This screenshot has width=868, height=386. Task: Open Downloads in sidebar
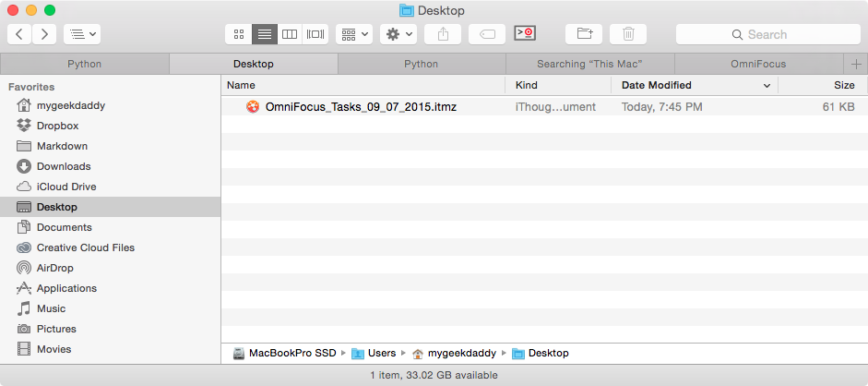[111, 166]
